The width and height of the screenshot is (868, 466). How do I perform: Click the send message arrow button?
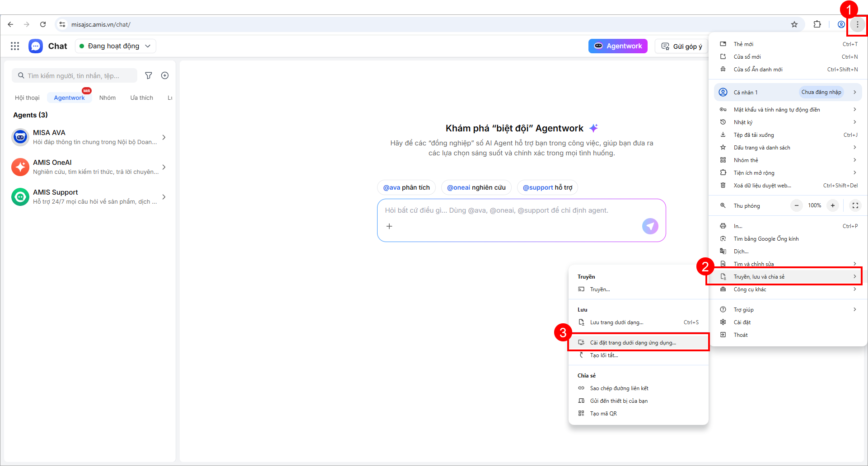650,226
